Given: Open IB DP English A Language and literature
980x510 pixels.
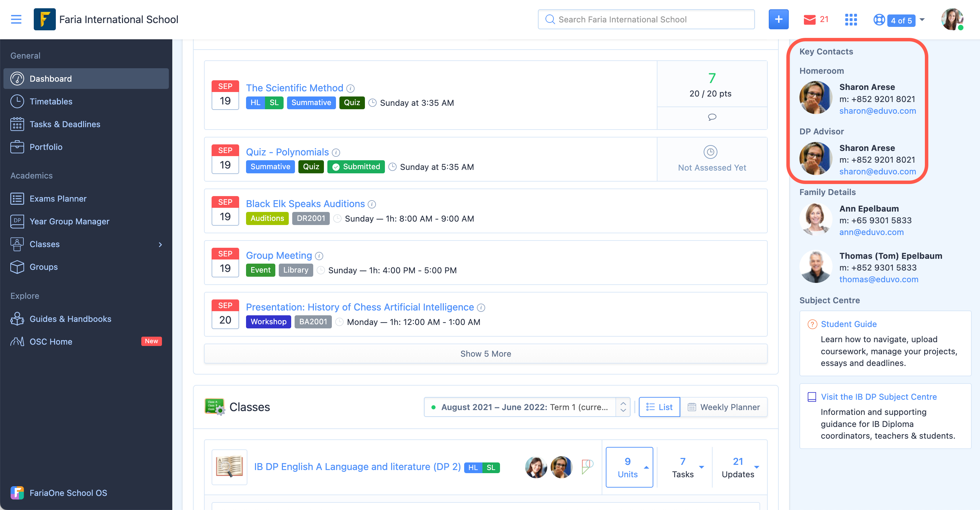Looking at the screenshot, I should 357,467.
